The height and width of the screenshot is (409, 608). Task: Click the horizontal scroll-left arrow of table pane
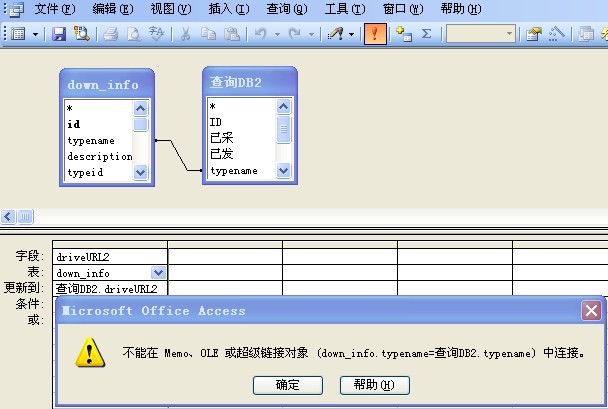coord(8,216)
